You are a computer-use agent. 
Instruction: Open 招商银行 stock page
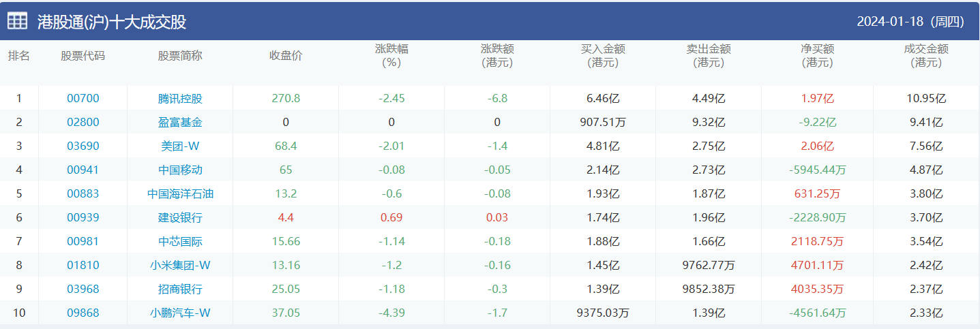point(180,289)
